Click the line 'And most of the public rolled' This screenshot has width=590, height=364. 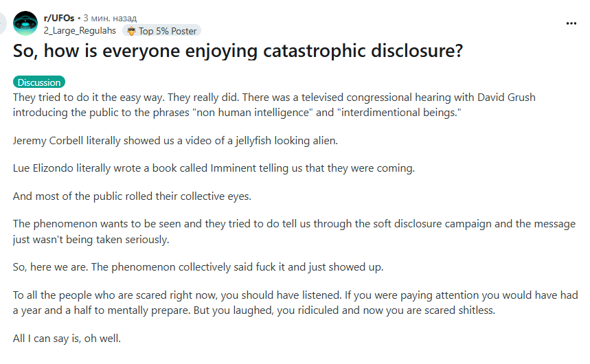[132, 196]
